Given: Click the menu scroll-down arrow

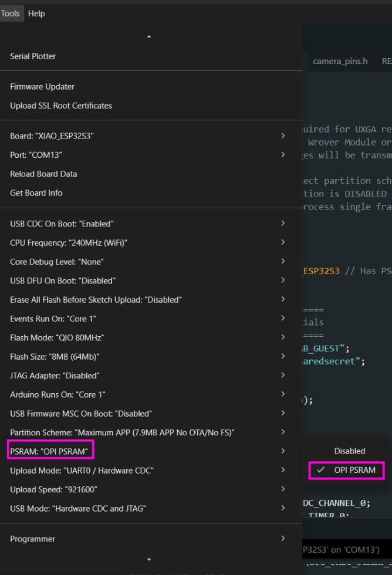Looking at the screenshot, I should (x=149, y=560).
